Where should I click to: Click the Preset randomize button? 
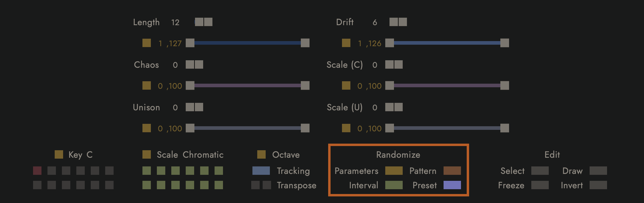coord(453,185)
